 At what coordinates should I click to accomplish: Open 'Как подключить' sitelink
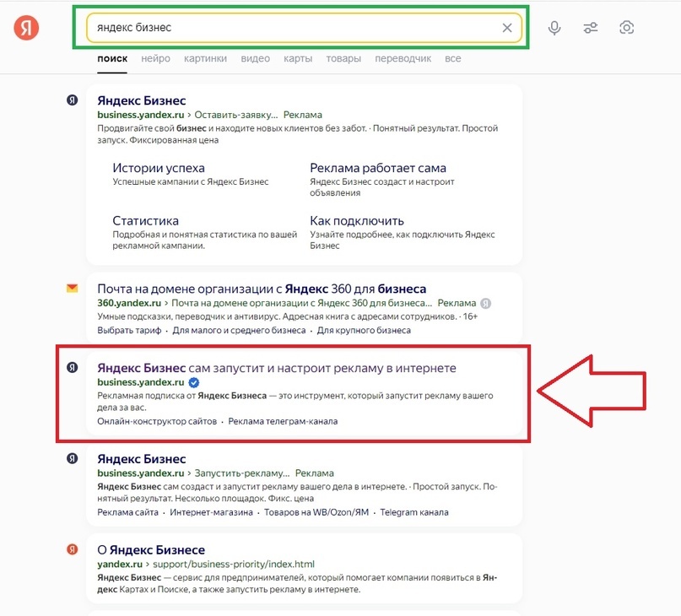click(x=357, y=221)
